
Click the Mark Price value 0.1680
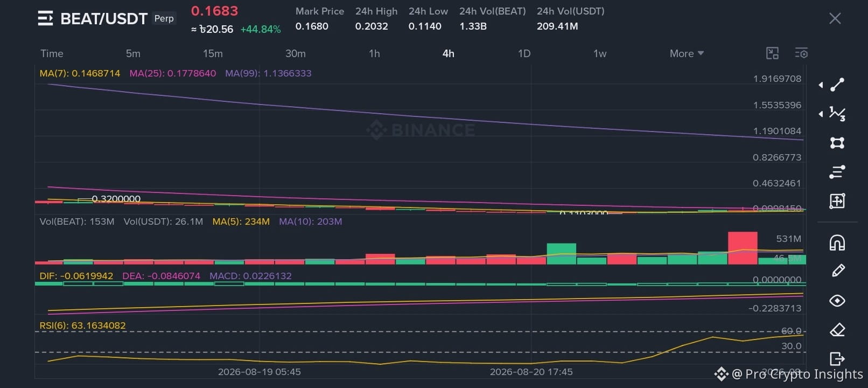312,26
